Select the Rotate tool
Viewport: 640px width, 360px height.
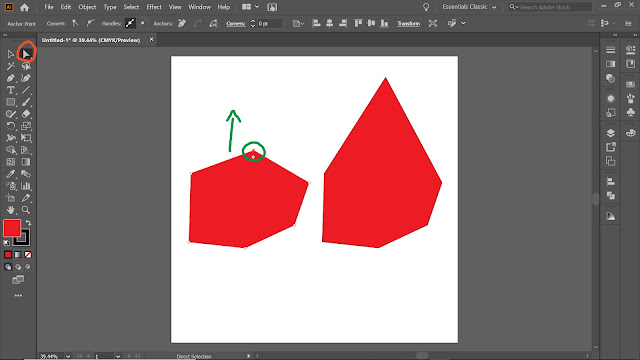coord(11,126)
